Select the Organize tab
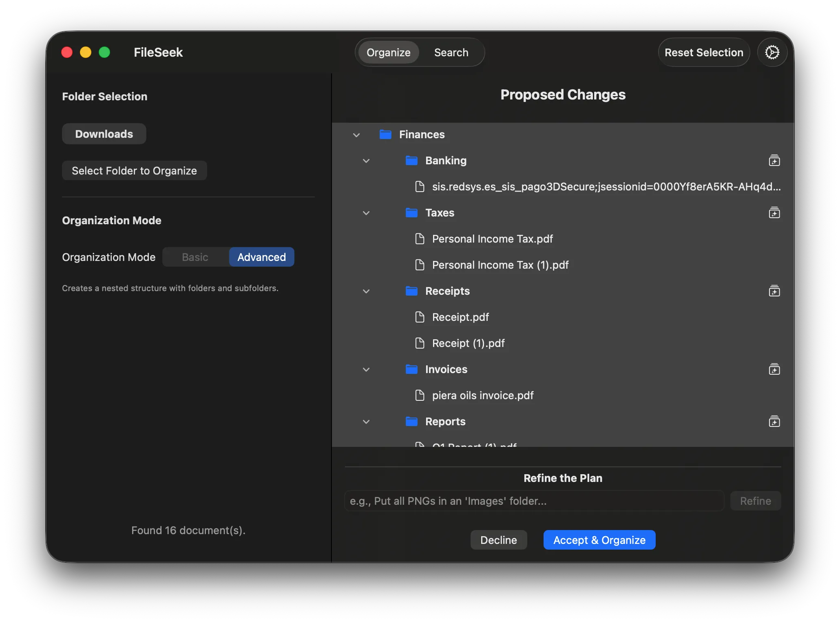Screen dimensions: 840x623 click(388, 53)
